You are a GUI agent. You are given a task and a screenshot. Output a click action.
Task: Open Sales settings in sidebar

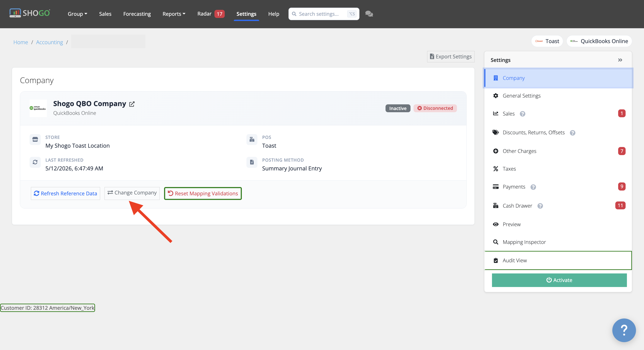point(558,114)
